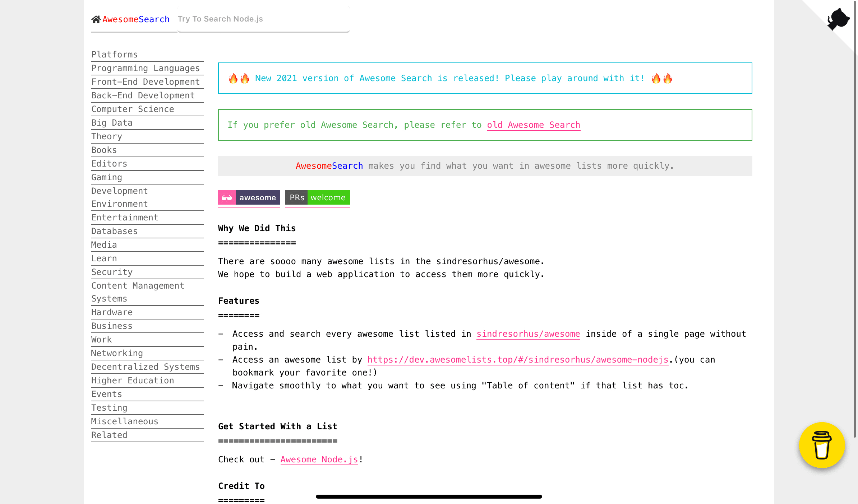
Task: Select Hardware in the sidebar
Action: pyautogui.click(x=147, y=312)
